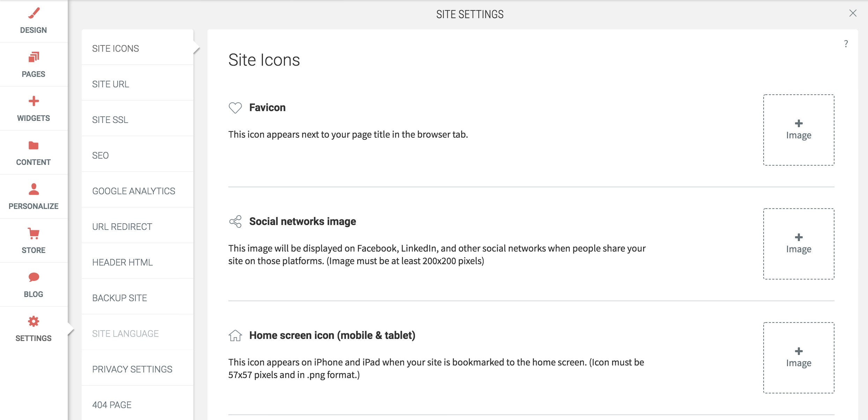Open the Header HTML section
Viewport: 868px width, 420px height.
(122, 262)
